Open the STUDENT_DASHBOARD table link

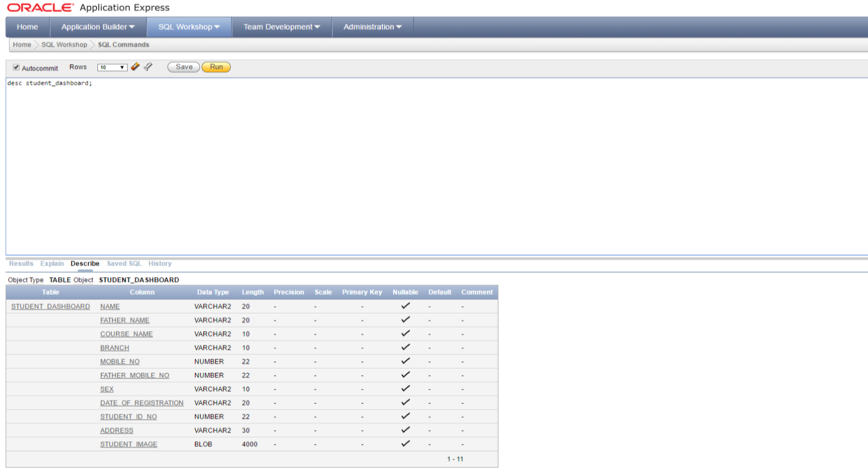[x=50, y=306]
